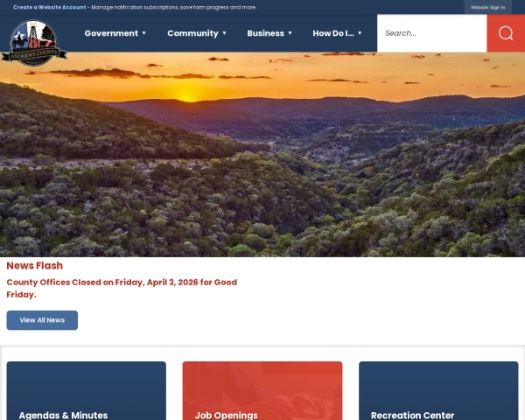Open the Create a Website Account link
The image size is (525, 420).
(50, 7)
